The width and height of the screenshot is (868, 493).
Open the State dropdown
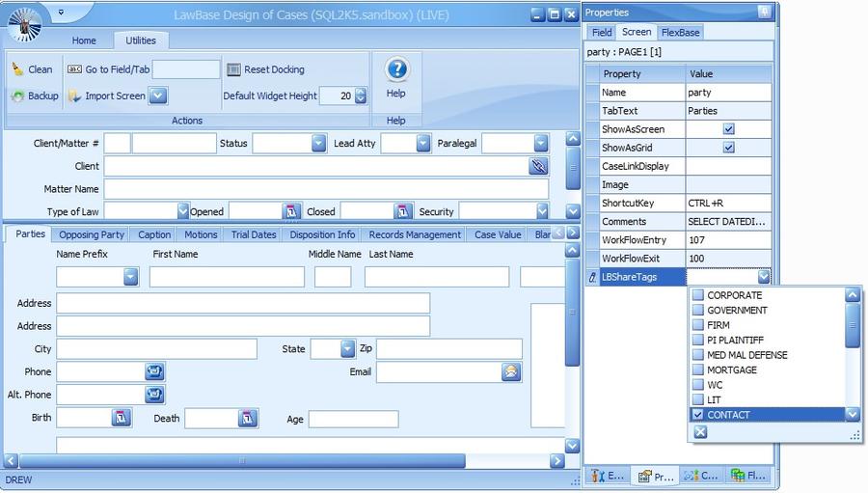(x=347, y=348)
